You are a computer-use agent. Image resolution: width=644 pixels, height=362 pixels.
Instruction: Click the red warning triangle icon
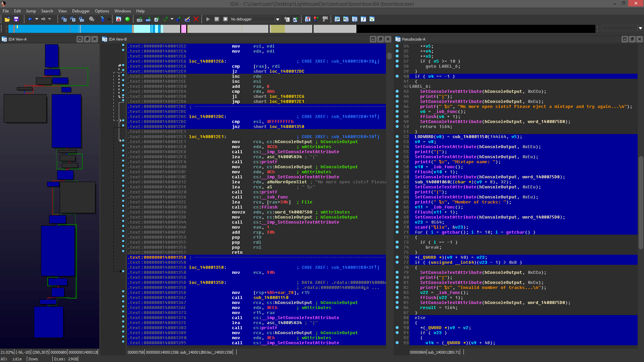click(x=118, y=19)
